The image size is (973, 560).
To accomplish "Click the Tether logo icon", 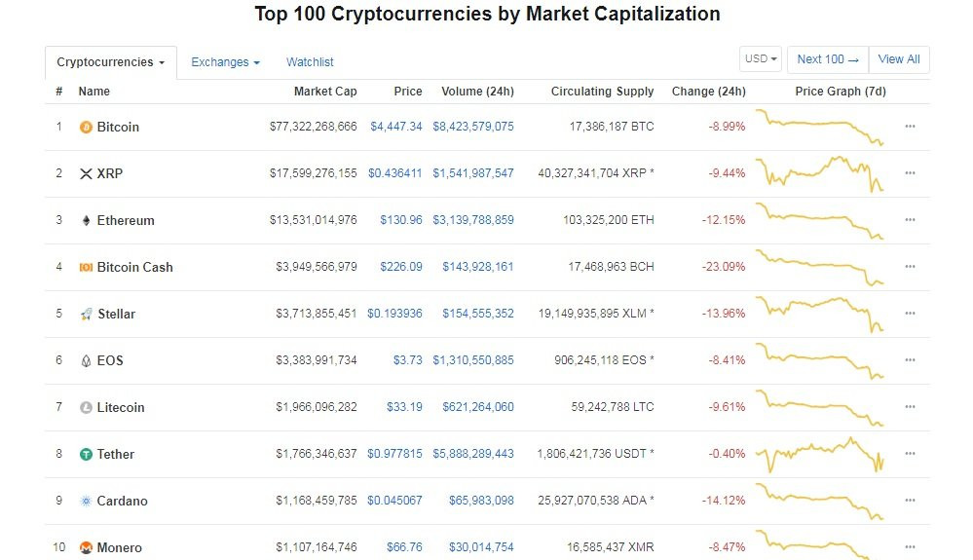I will click(x=86, y=455).
